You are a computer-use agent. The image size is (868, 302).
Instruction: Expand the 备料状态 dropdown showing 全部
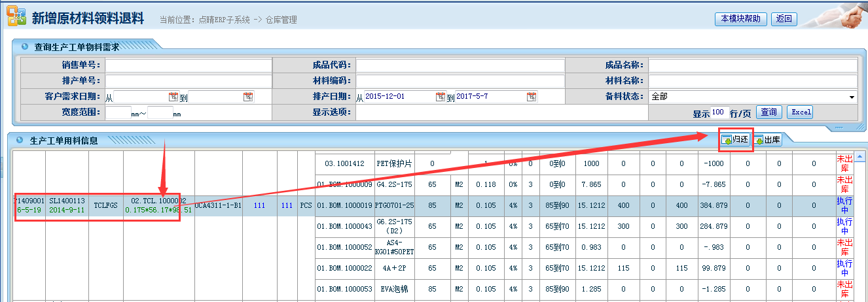[852, 97]
